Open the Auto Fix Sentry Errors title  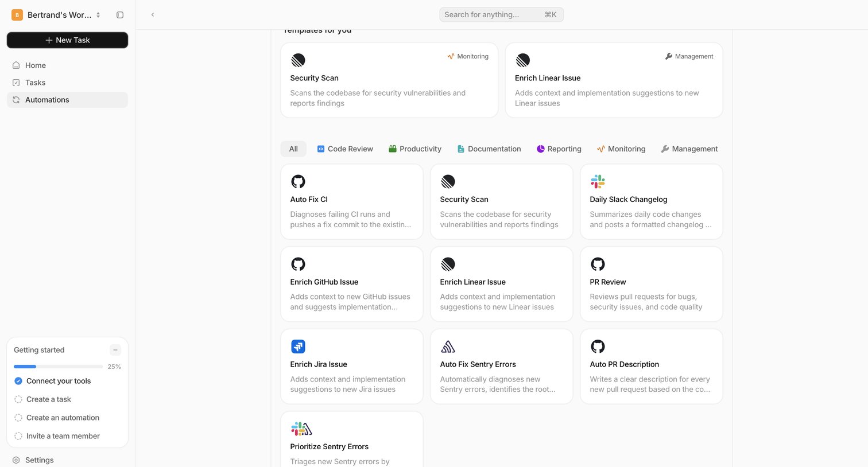(478, 364)
